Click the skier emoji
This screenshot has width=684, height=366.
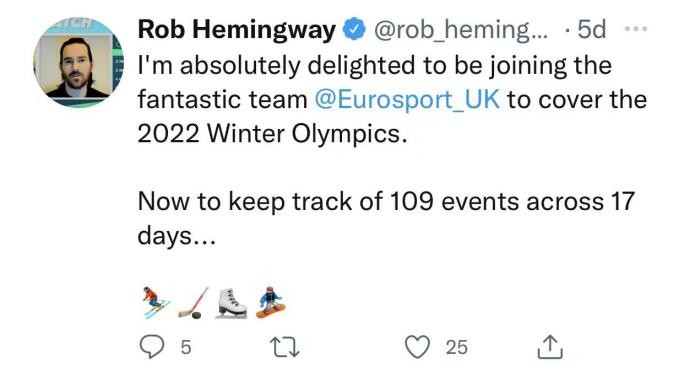coord(156,302)
